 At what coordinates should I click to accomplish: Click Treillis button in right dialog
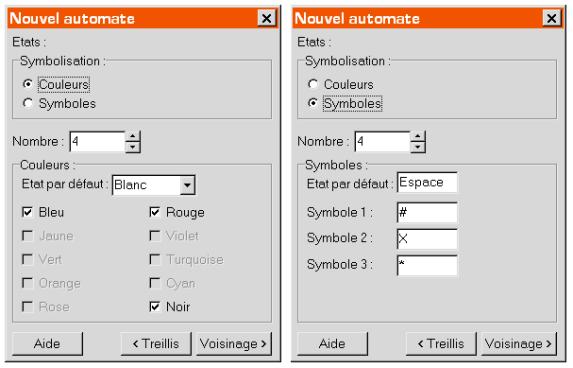pyautogui.click(x=441, y=344)
